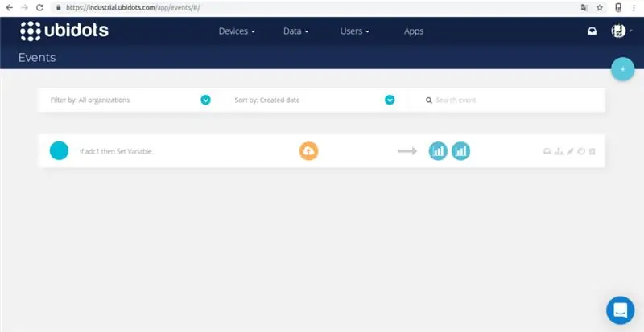The image size is (644, 332).
Task: Open the browser three-dot menu
Action: (x=634, y=7)
